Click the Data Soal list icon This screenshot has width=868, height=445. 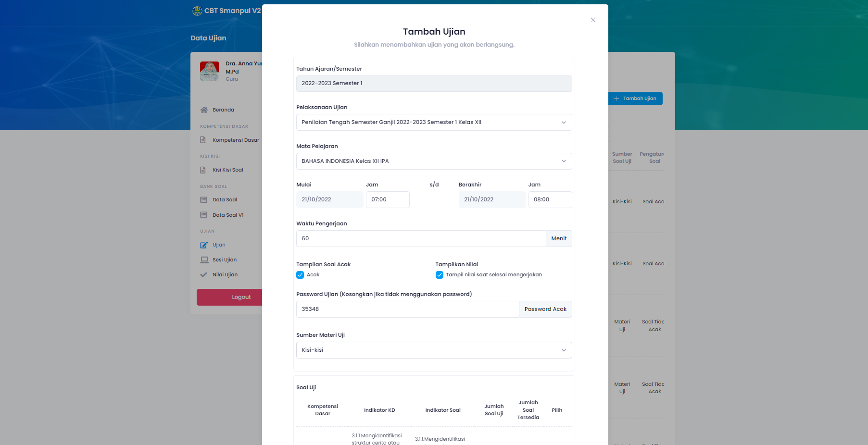coord(204,200)
